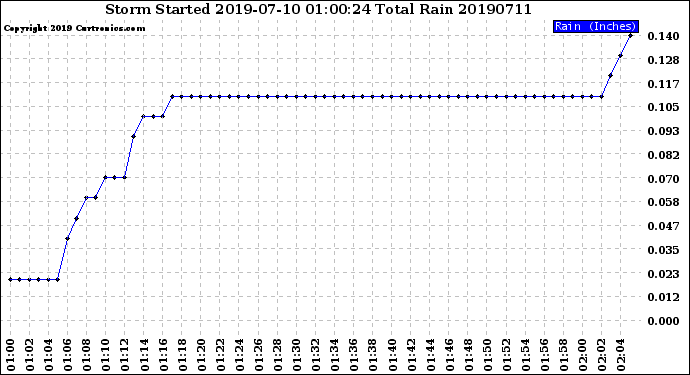Image resolution: width=690 pixels, height=375 pixels.
Task: Click the 01:34 x-axis time label
Action: (334, 355)
